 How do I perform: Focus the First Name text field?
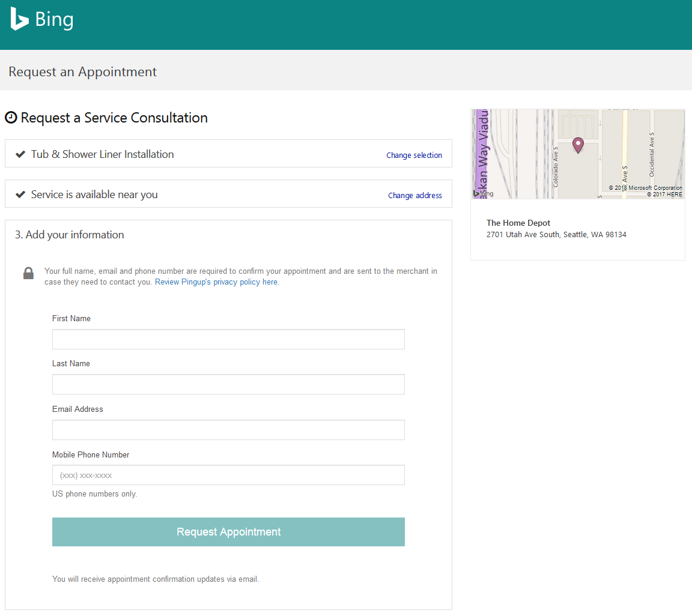pos(228,339)
